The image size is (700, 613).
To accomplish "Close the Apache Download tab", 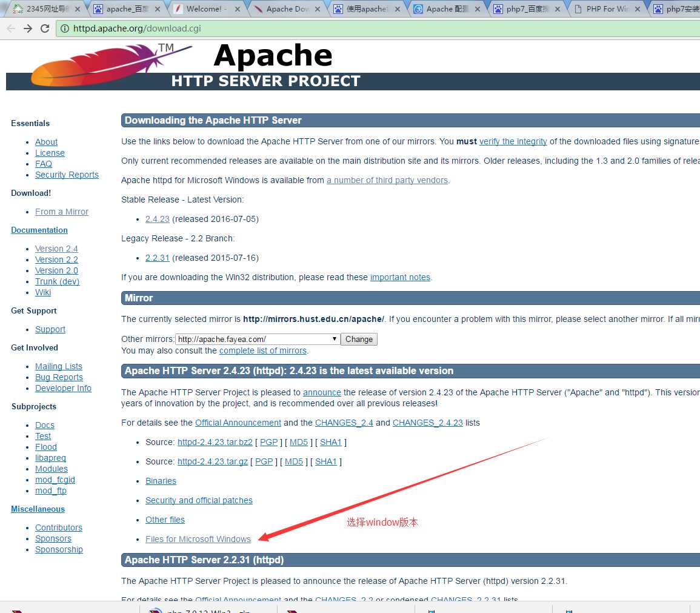I will pyautogui.click(x=318, y=9).
